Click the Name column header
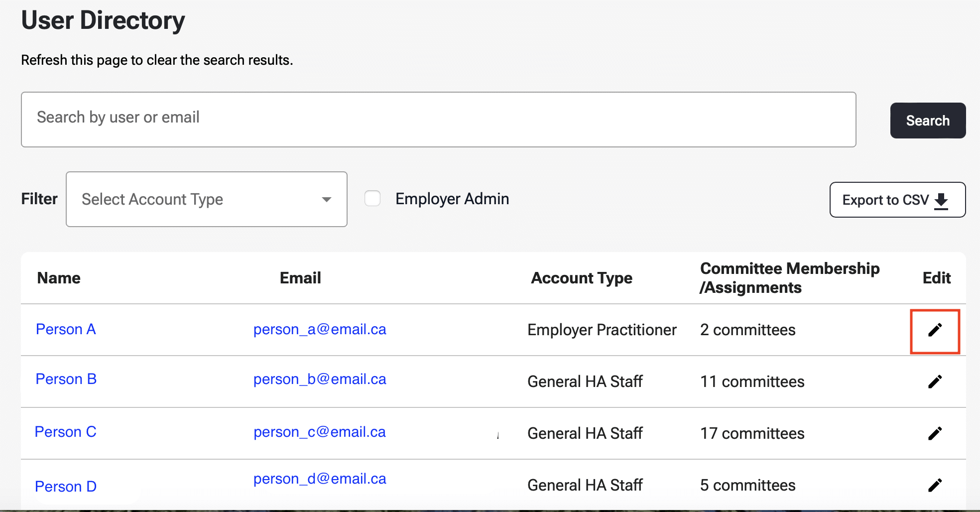 tap(59, 278)
